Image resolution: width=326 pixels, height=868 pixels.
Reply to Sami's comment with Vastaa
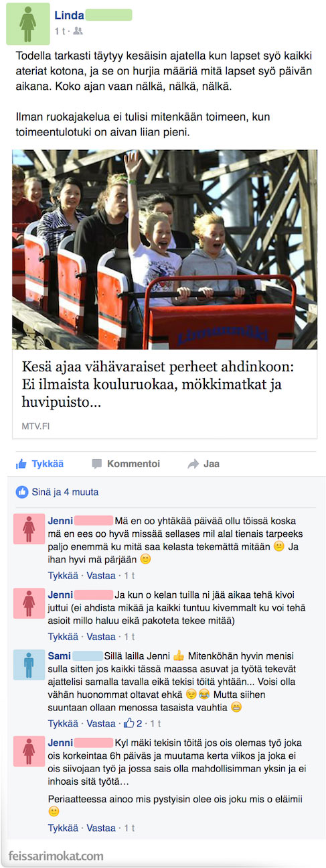101,724
